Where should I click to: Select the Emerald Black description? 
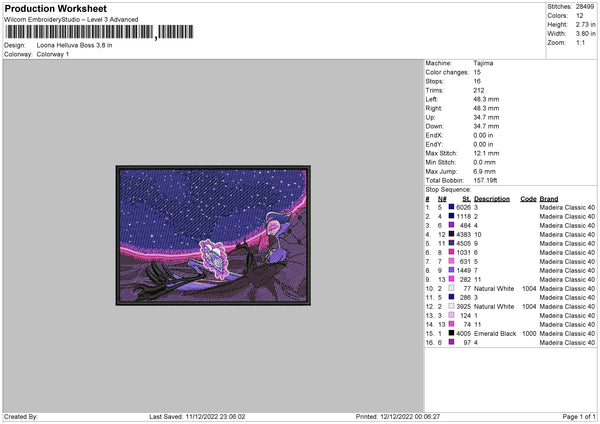495,333
